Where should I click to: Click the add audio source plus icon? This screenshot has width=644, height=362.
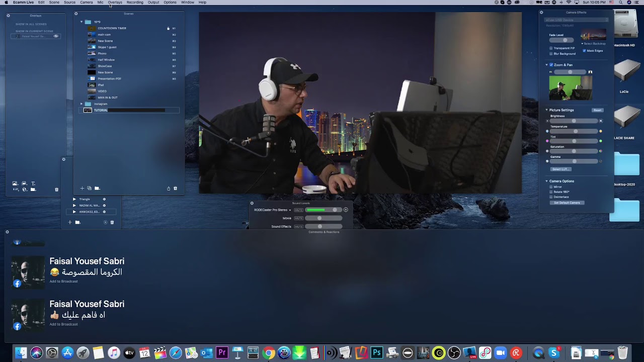pyautogui.click(x=346, y=210)
